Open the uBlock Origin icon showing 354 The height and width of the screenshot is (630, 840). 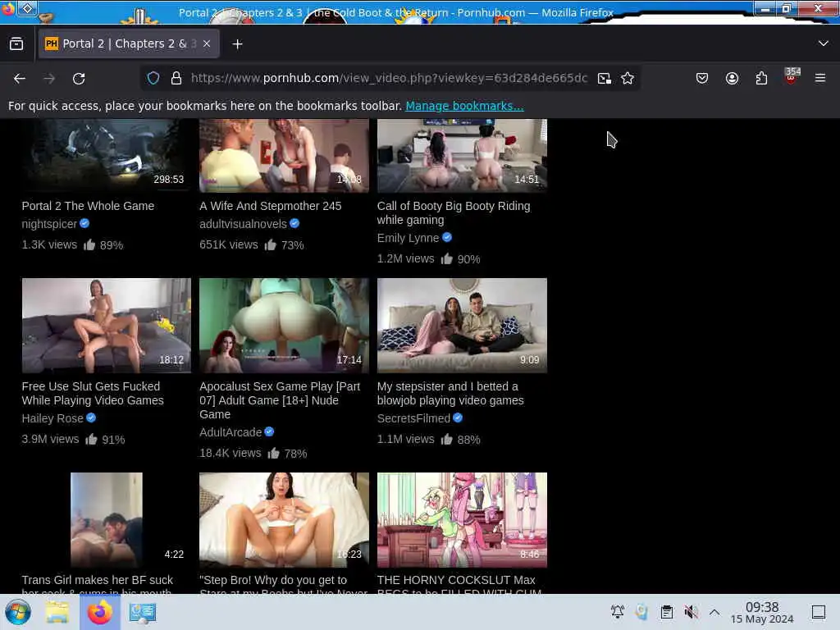pyautogui.click(x=791, y=77)
